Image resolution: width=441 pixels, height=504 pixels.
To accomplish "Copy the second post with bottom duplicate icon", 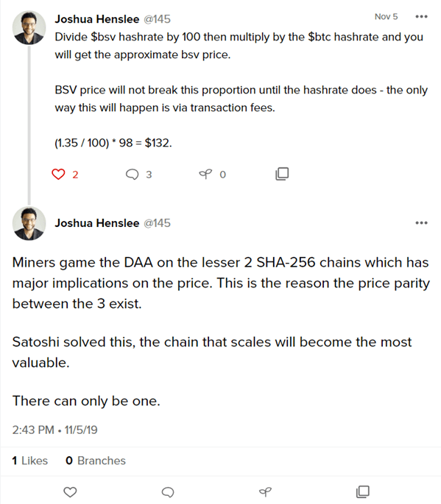I will 363,491.
